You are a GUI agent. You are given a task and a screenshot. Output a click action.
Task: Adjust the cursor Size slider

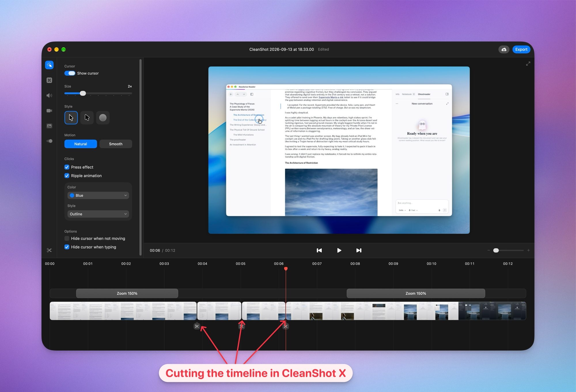[x=98, y=93]
